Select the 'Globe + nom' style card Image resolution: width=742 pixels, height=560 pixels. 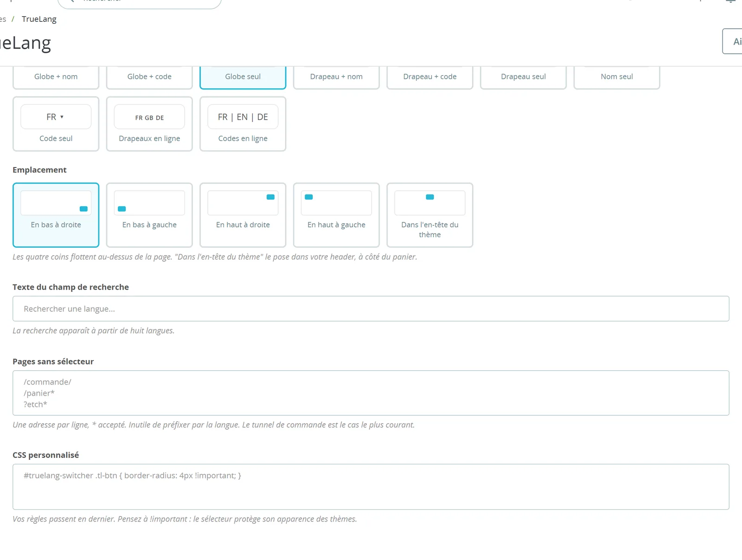[56, 77]
